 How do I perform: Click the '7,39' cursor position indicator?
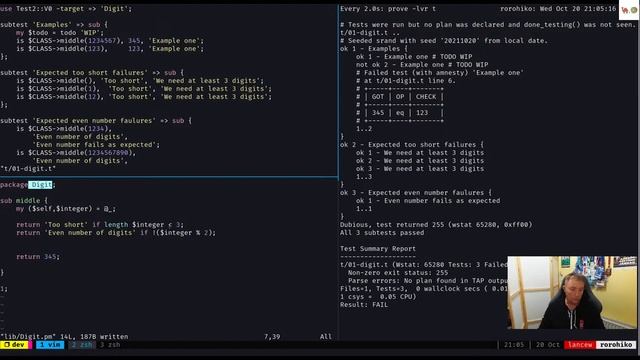click(x=272, y=337)
